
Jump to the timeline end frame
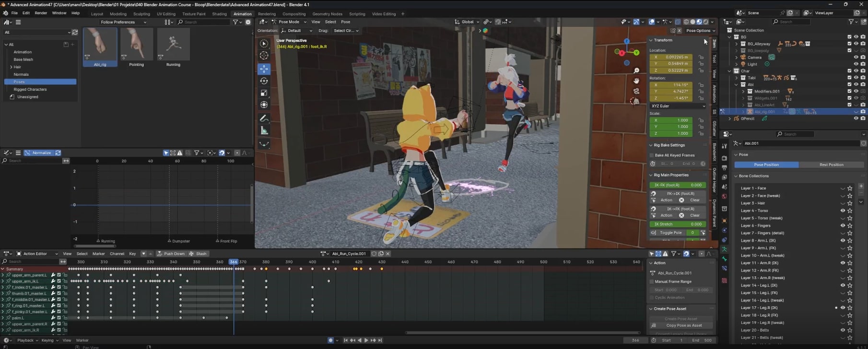click(x=380, y=340)
